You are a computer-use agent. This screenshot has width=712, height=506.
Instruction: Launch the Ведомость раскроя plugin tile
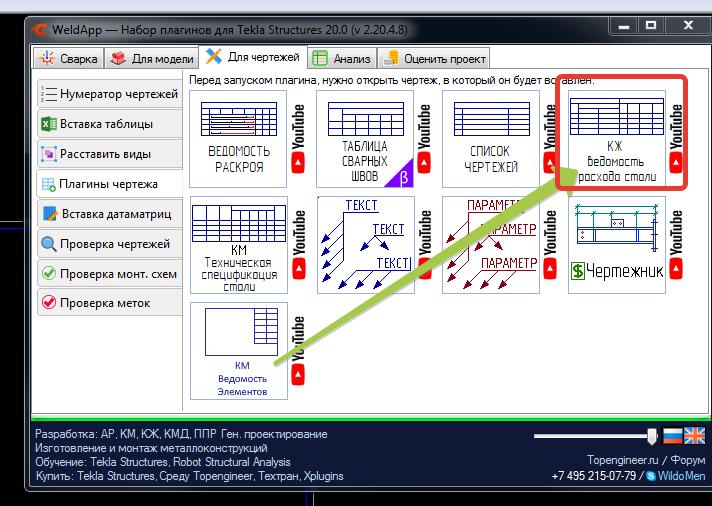(238, 139)
